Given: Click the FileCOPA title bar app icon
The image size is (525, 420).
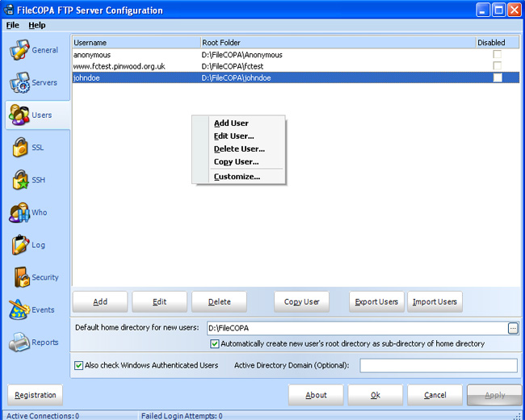Looking at the screenshot, I should 9,10.
